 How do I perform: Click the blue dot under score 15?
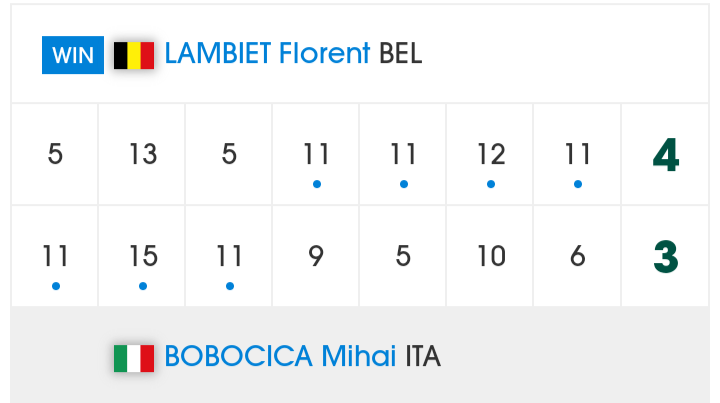pyautogui.click(x=143, y=286)
